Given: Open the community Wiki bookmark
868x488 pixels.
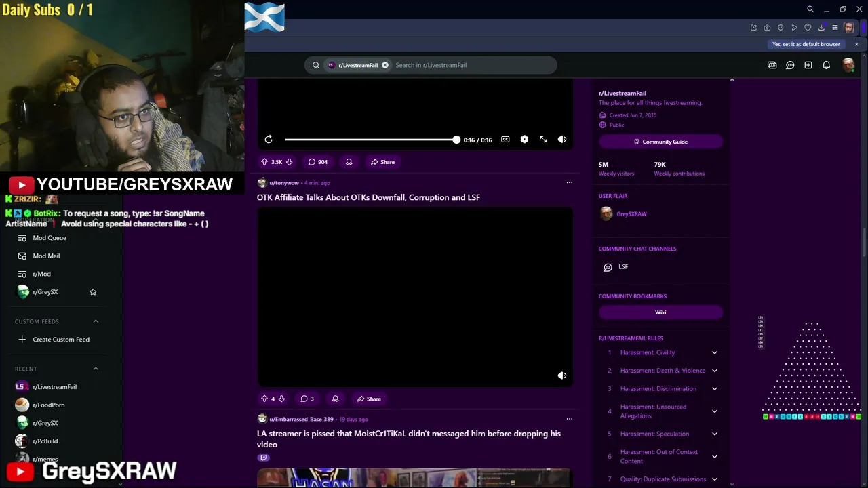Looking at the screenshot, I should (x=660, y=312).
